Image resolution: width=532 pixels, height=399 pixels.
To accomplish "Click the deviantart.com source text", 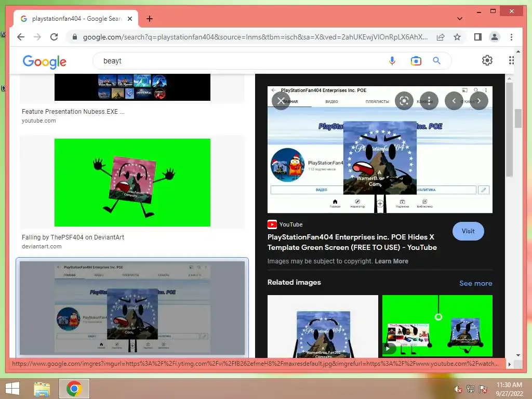I will click(42, 247).
